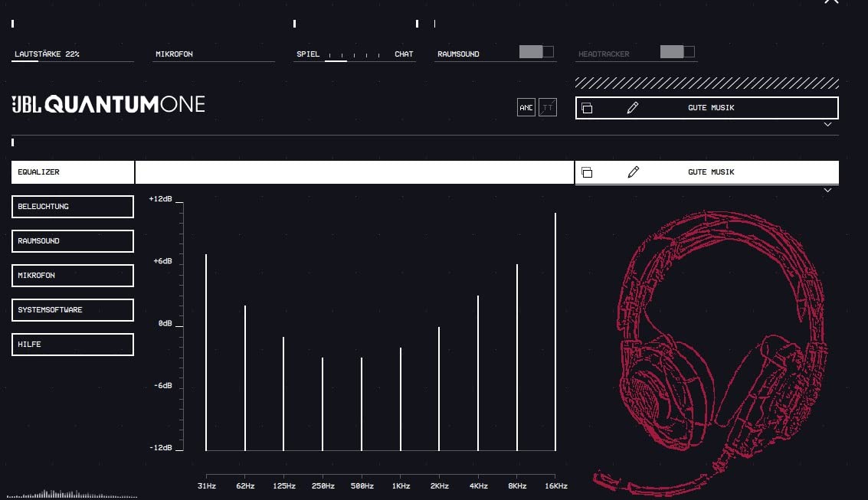The width and height of the screenshot is (868, 500).
Task: Click the 1KHz equalizer band
Action: pos(400,399)
